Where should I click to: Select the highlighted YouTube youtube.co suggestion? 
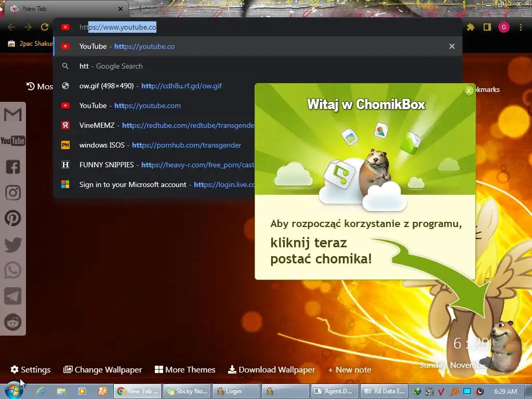258,46
